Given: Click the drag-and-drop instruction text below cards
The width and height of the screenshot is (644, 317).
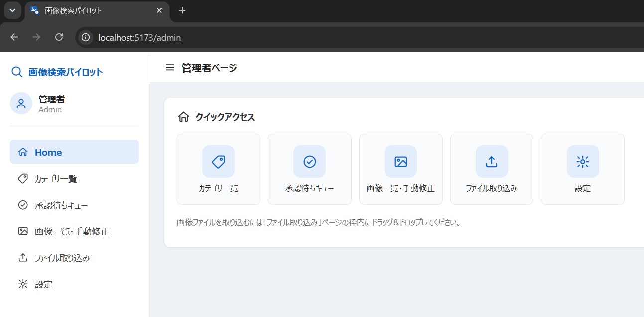Looking at the screenshot, I should [x=319, y=222].
